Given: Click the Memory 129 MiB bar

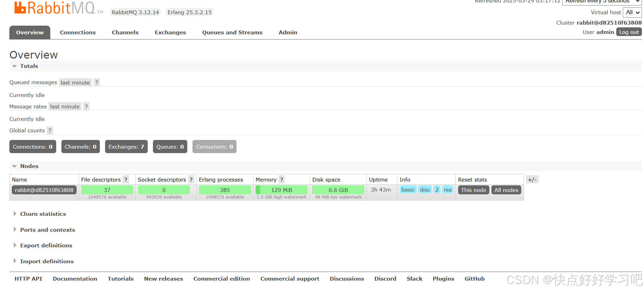Looking at the screenshot, I should [x=282, y=190].
